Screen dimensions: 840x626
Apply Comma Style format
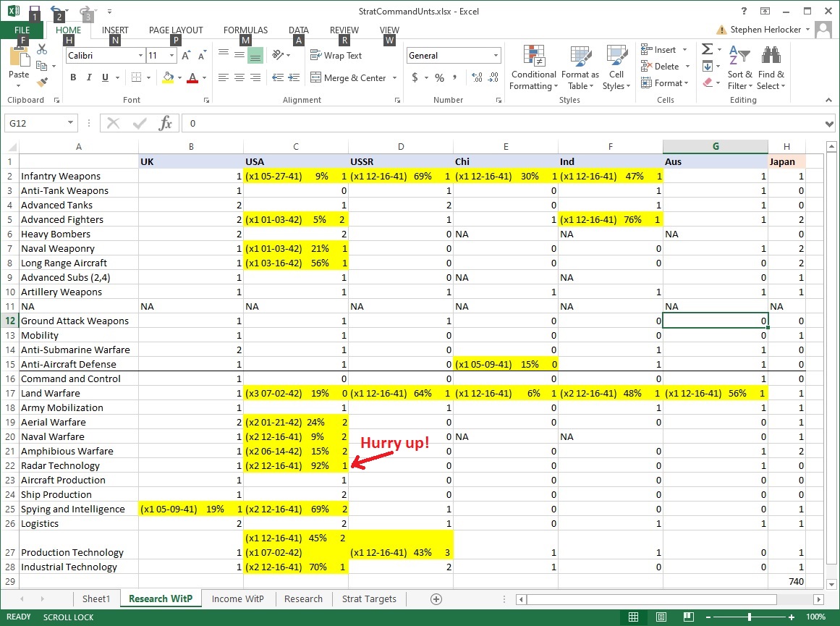coord(455,77)
